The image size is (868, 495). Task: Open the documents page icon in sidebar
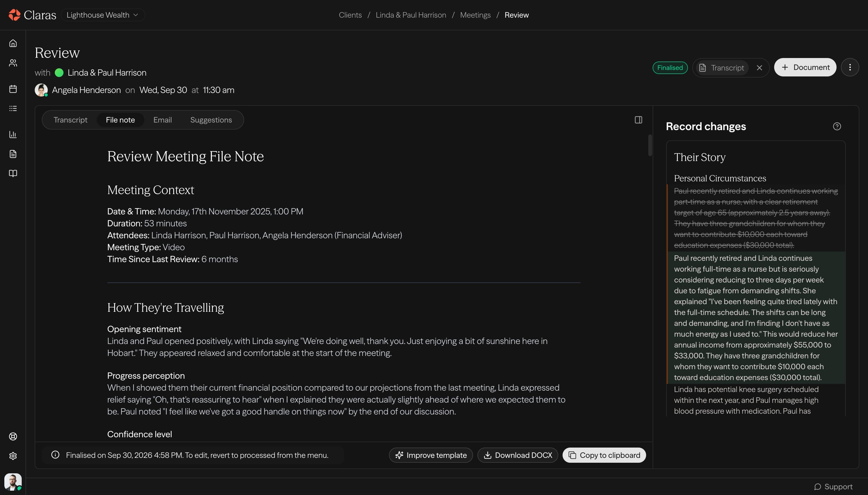click(x=13, y=154)
